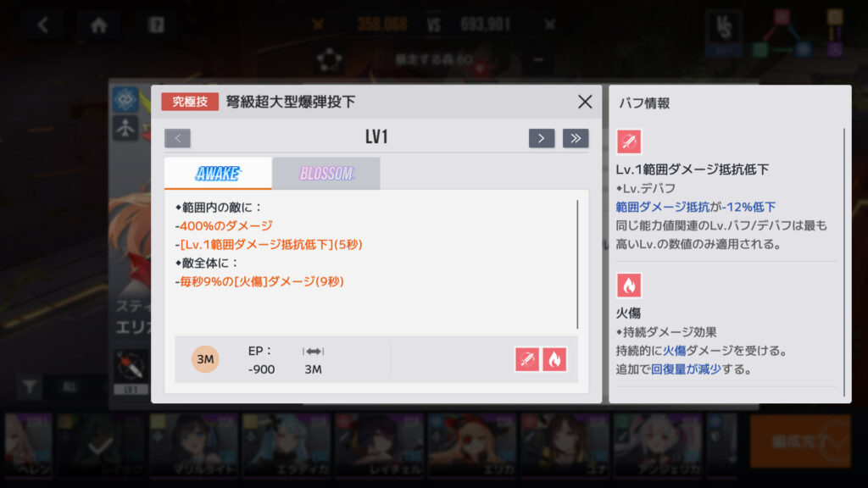Switch to the BLOSSOM tab
This screenshot has width=868, height=488.
pos(326,173)
